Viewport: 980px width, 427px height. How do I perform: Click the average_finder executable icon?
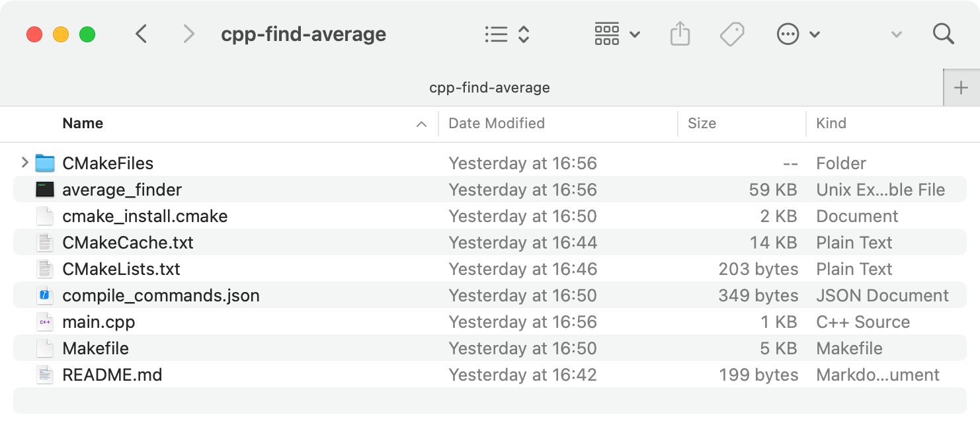(44, 190)
